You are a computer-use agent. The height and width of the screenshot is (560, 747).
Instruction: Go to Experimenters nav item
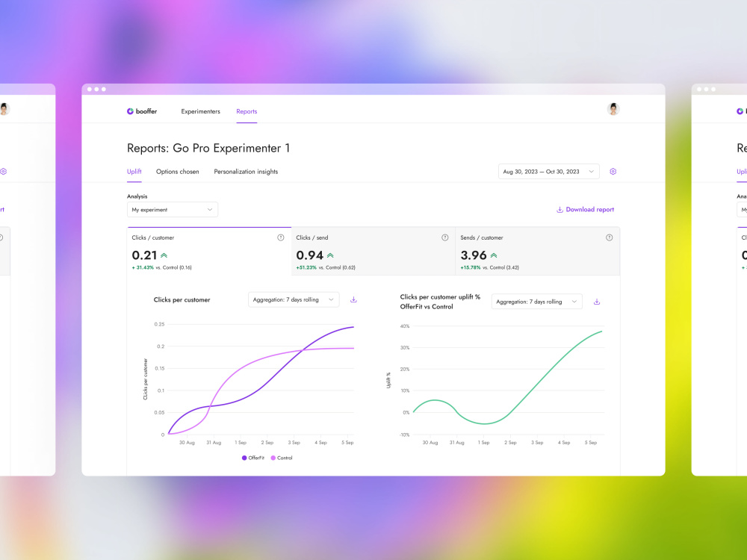[x=200, y=111]
